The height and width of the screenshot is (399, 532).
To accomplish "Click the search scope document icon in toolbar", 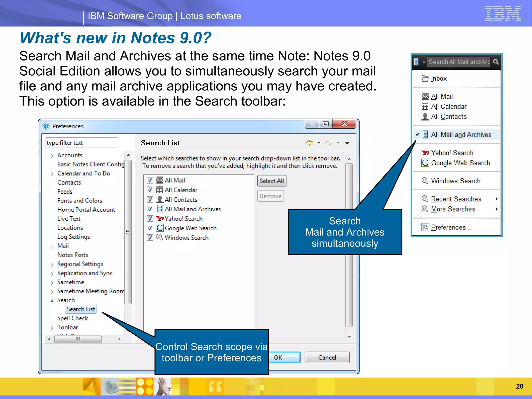I will [416, 62].
